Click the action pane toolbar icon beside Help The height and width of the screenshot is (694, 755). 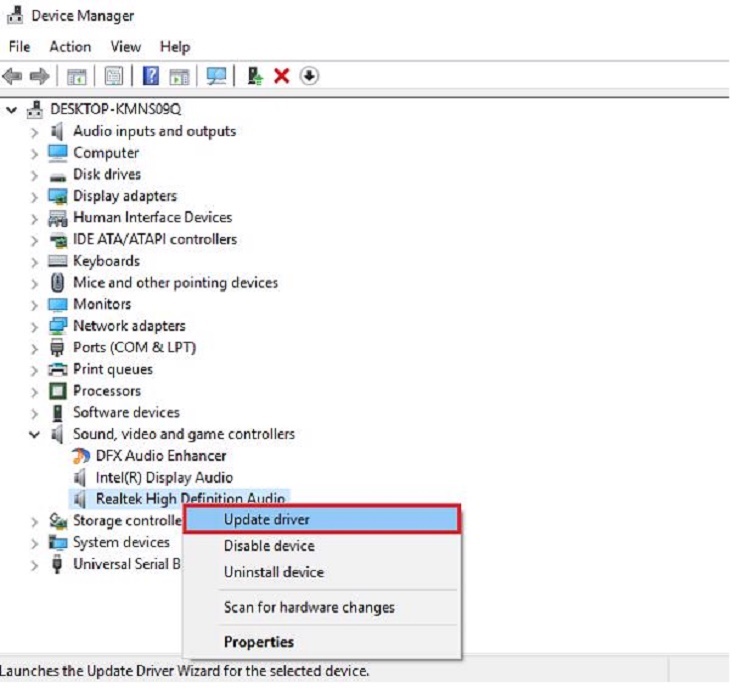tap(179, 76)
